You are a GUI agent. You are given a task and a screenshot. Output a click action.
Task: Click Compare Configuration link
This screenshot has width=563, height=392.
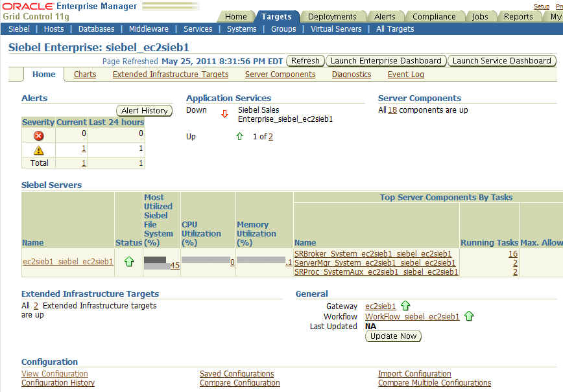tap(240, 383)
